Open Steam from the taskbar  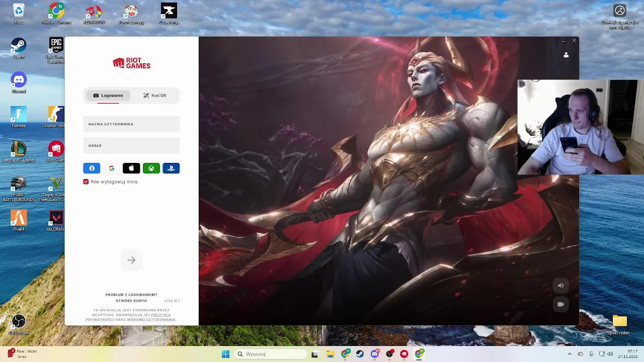pos(360,354)
